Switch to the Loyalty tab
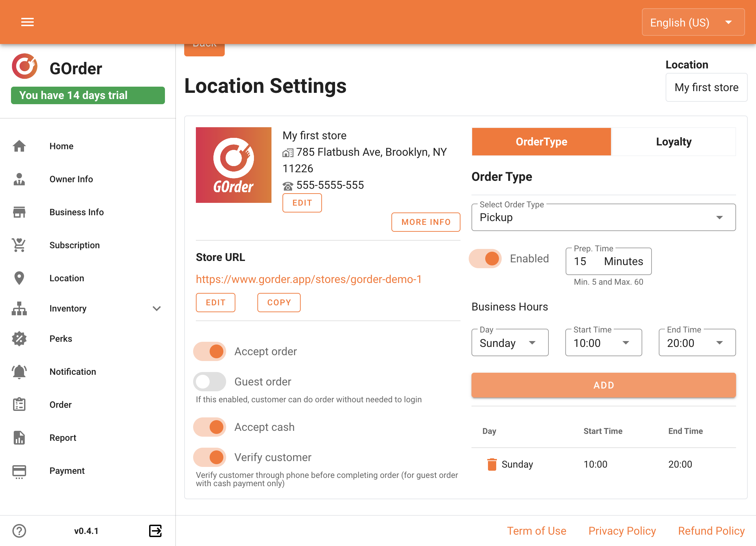 674,142
